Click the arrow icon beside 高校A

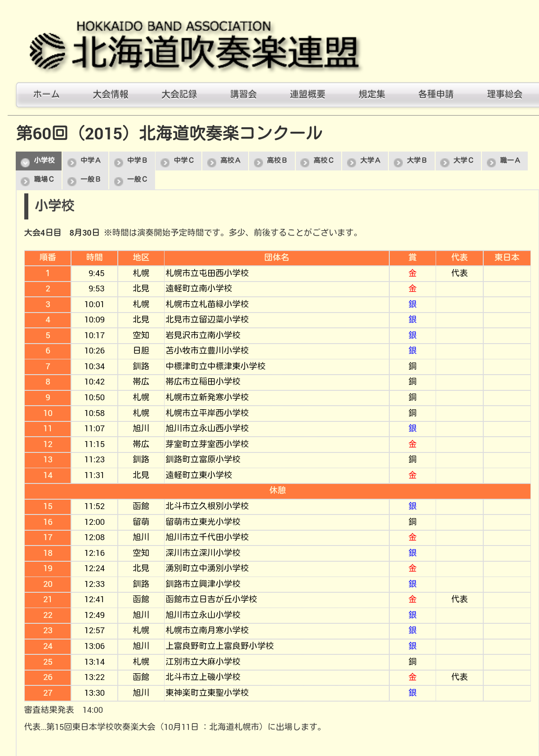point(212,162)
